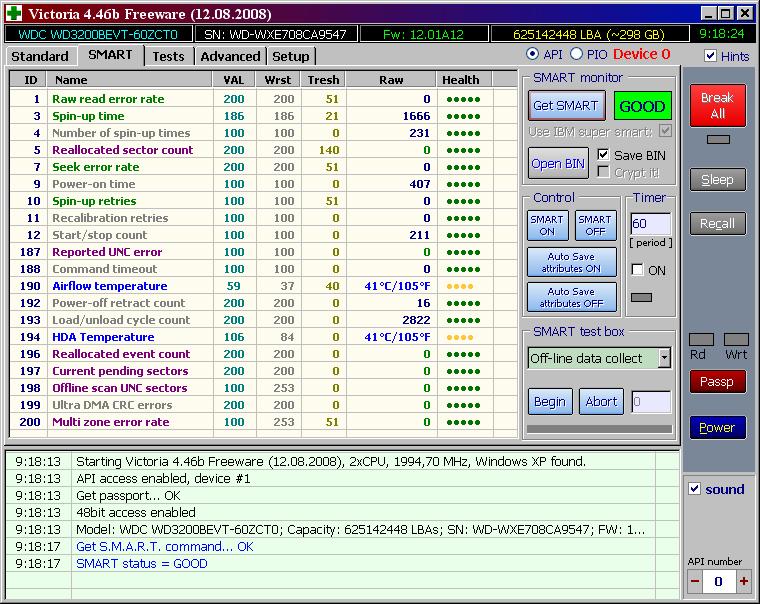This screenshot has width=760, height=604.
Task: Enable the Timer ON checkbox
Action: [x=637, y=270]
